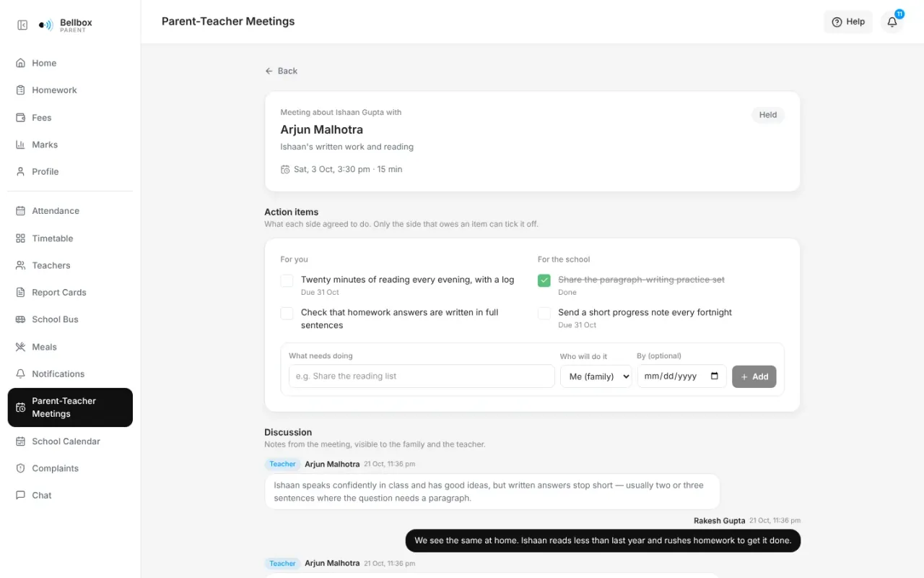Go Back to the meetings list
This screenshot has width=924, height=578.
click(282, 71)
